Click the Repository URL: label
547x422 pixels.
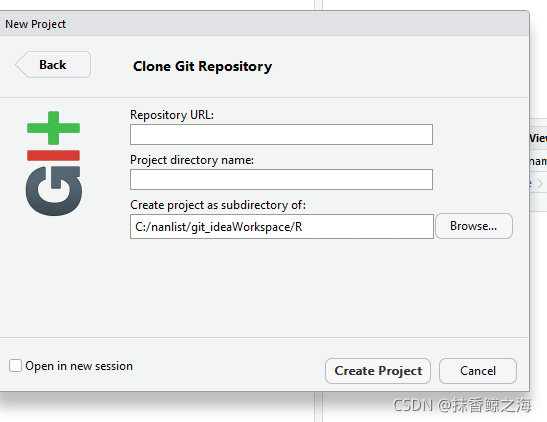172,115
